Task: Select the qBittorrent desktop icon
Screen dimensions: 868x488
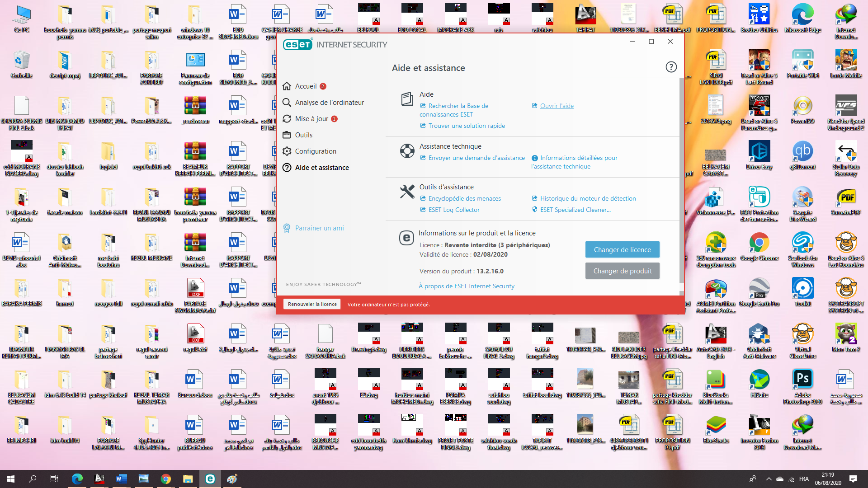Action: [x=802, y=155]
